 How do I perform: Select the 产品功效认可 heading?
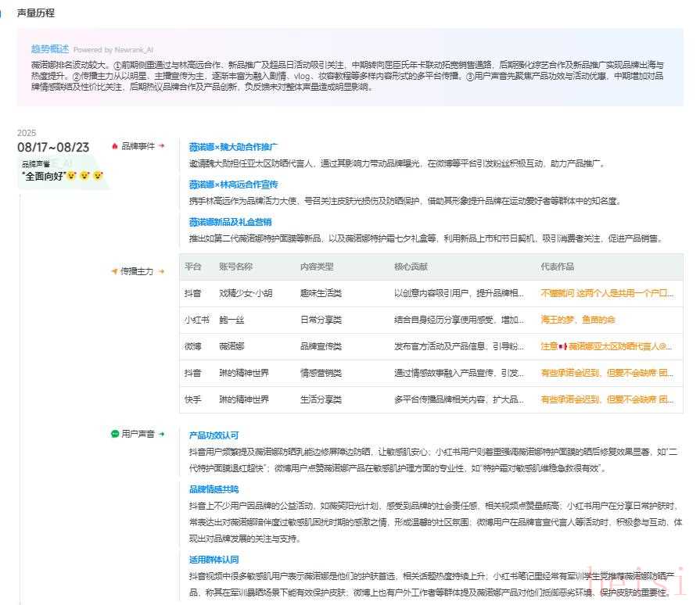214,435
